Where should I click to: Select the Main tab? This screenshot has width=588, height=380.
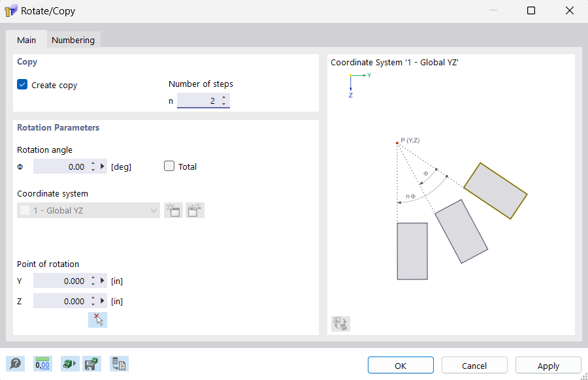(26, 40)
